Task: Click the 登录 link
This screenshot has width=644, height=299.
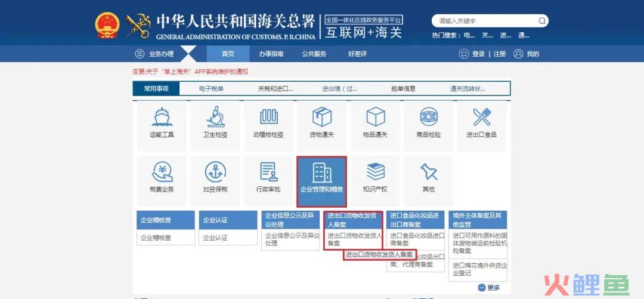Action: [x=478, y=54]
